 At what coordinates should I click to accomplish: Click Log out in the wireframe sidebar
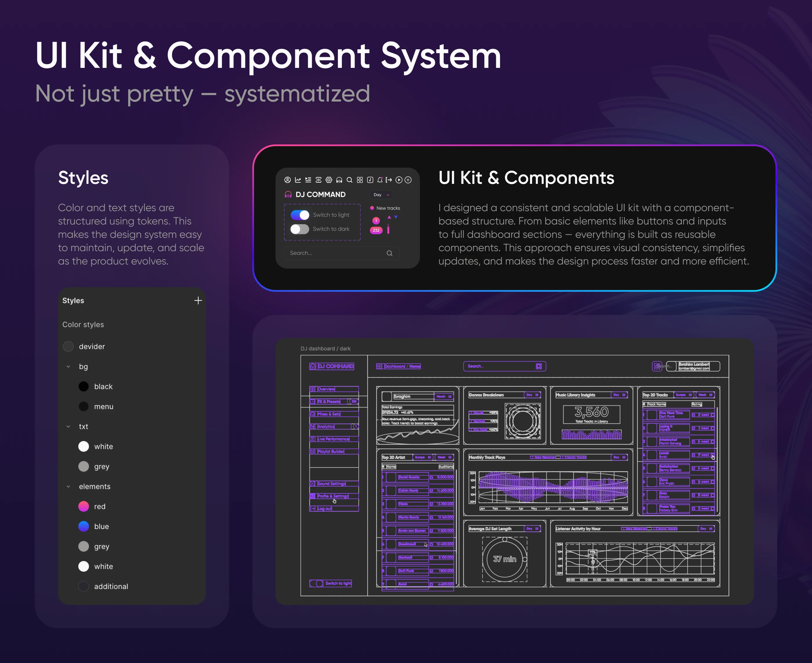coord(325,509)
